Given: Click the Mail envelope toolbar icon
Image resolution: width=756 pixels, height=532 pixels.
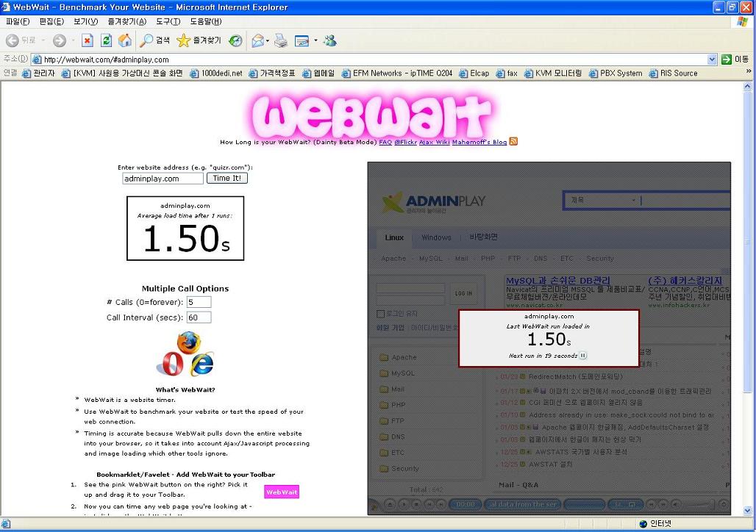Looking at the screenshot, I should (x=258, y=41).
